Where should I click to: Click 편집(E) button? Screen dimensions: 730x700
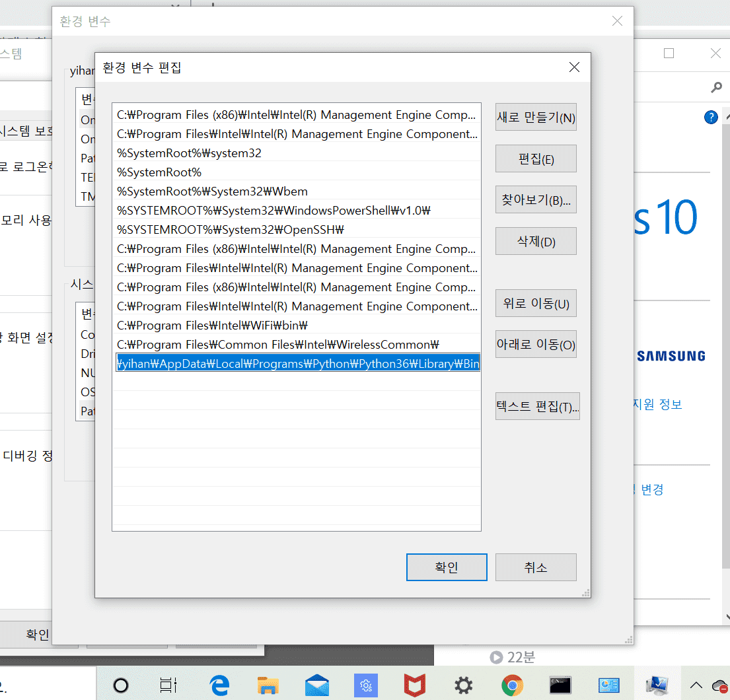(x=536, y=158)
